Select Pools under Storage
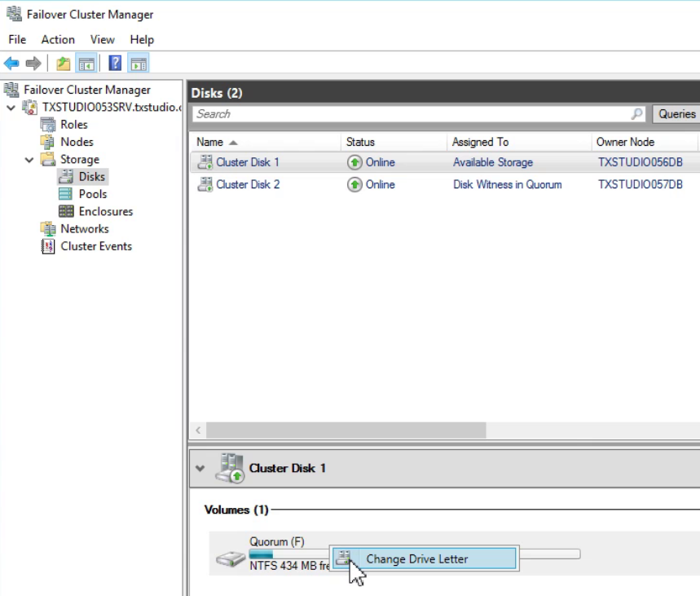This screenshot has height=596, width=700. point(93,194)
